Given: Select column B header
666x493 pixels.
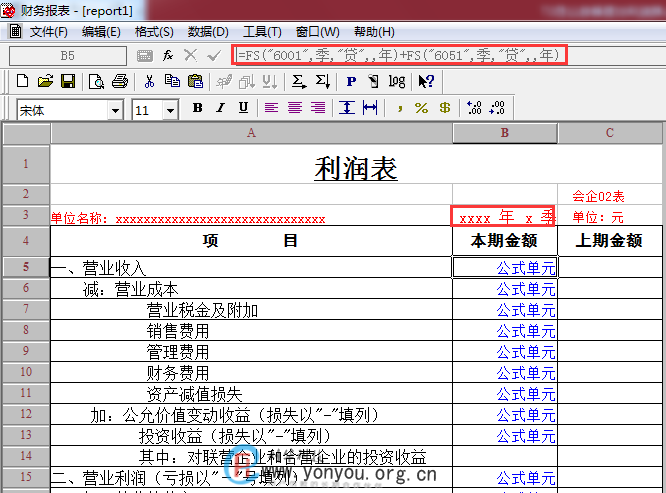Looking at the screenshot, I should (505, 133).
